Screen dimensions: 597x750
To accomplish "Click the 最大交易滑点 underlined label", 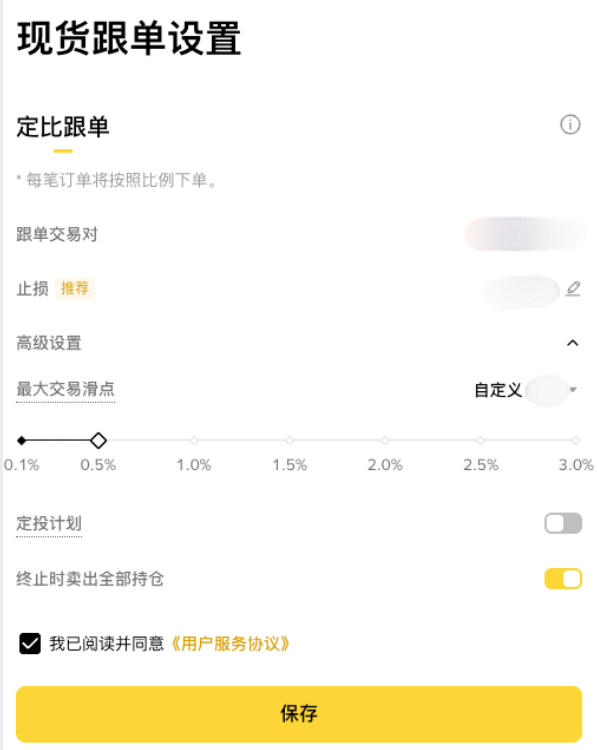I will pos(66,389).
